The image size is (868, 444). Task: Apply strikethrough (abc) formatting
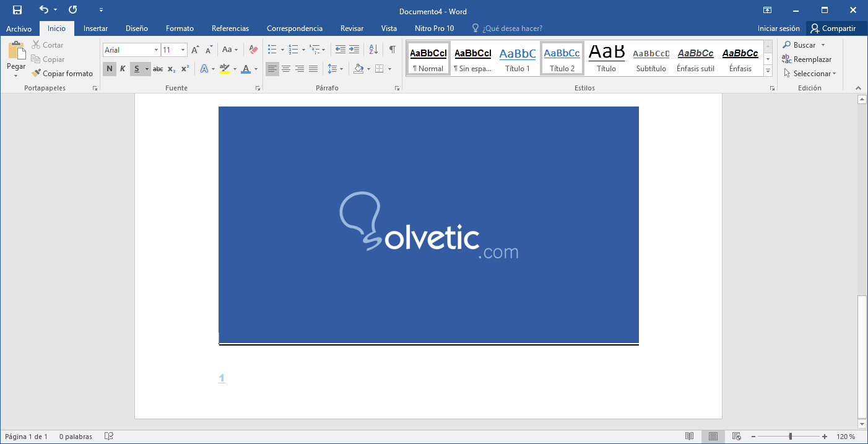[158, 69]
